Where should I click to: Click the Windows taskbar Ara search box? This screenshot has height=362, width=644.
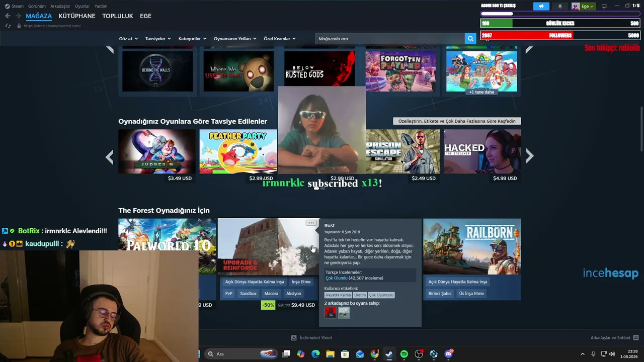(241, 354)
